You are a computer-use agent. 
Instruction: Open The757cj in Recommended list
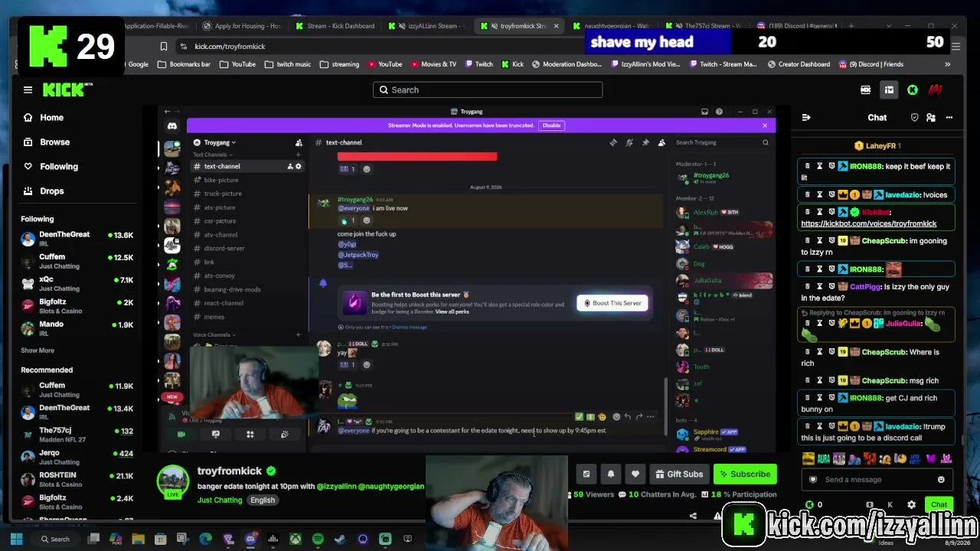click(x=77, y=435)
